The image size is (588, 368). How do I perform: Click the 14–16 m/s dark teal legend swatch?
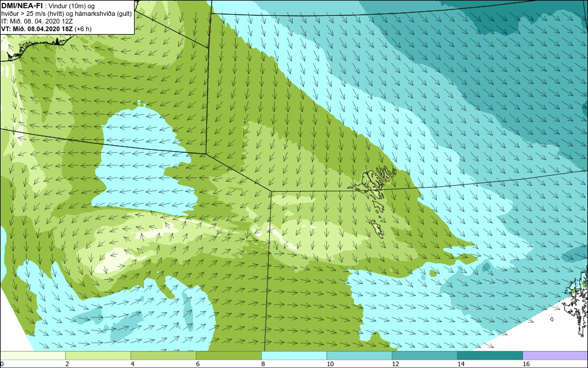[489, 356]
